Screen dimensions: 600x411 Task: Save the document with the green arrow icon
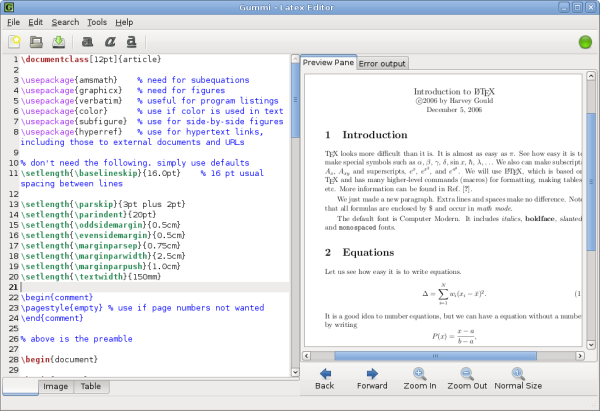tap(59, 42)
